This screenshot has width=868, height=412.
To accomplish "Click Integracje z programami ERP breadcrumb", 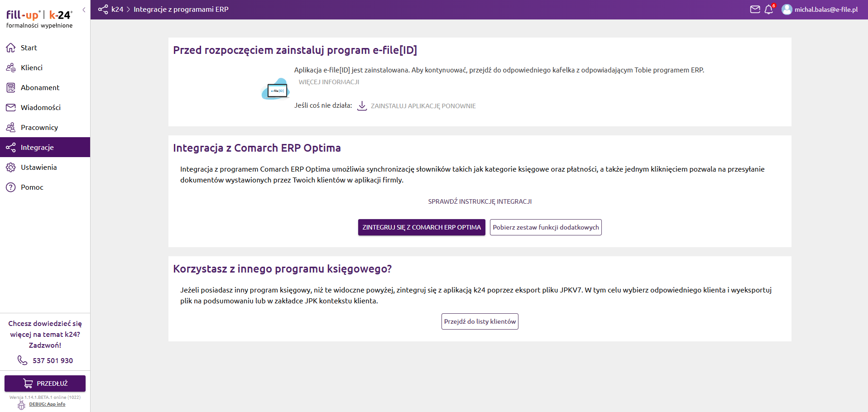I will coord(181,9).
